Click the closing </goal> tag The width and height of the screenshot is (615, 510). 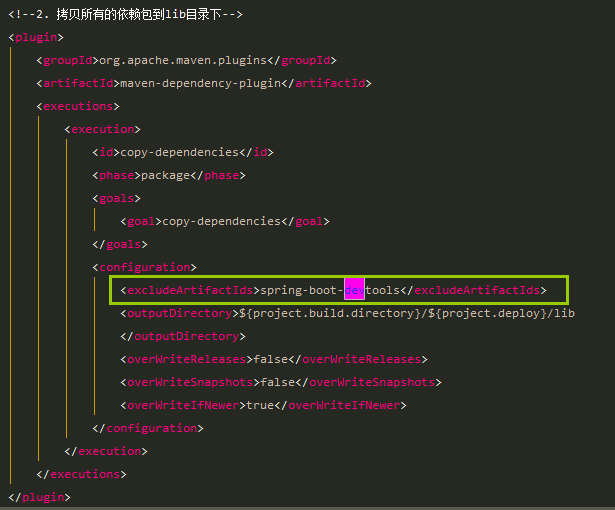point(305,221)
